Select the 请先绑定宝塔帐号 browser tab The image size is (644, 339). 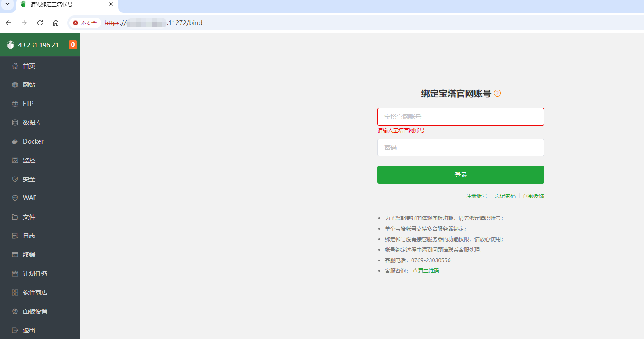click(66, 4)
